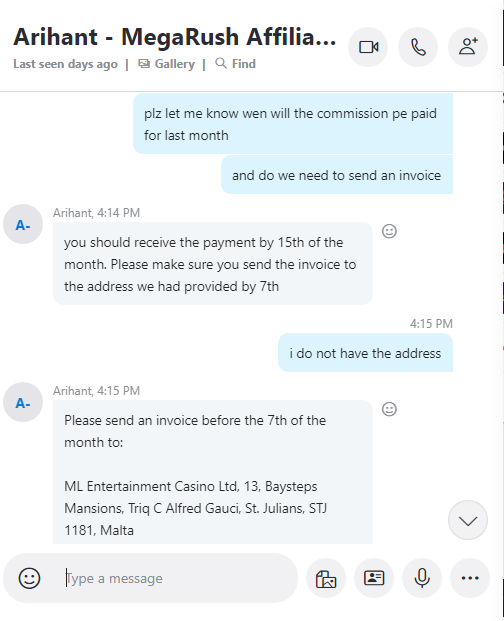
Task: Share a contact card icon
Action: click(374, 578)
